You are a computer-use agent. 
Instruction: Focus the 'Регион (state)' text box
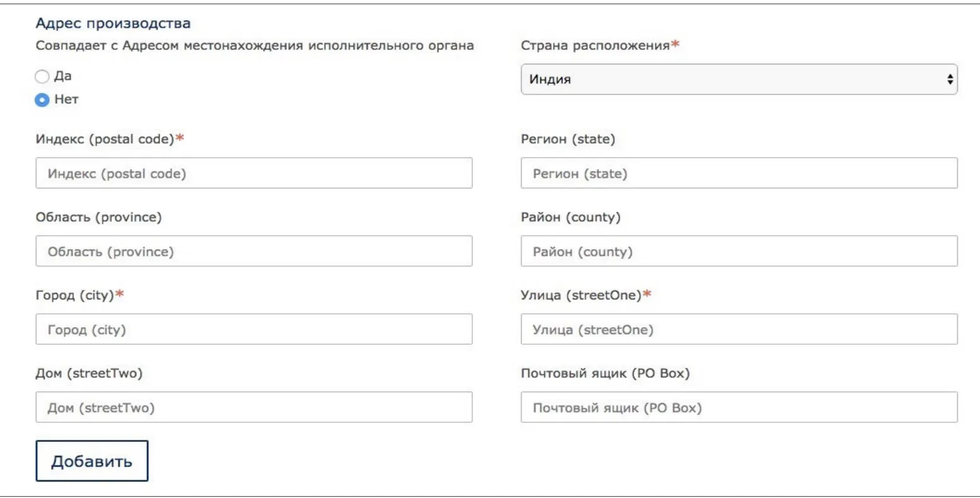(738, 173)
